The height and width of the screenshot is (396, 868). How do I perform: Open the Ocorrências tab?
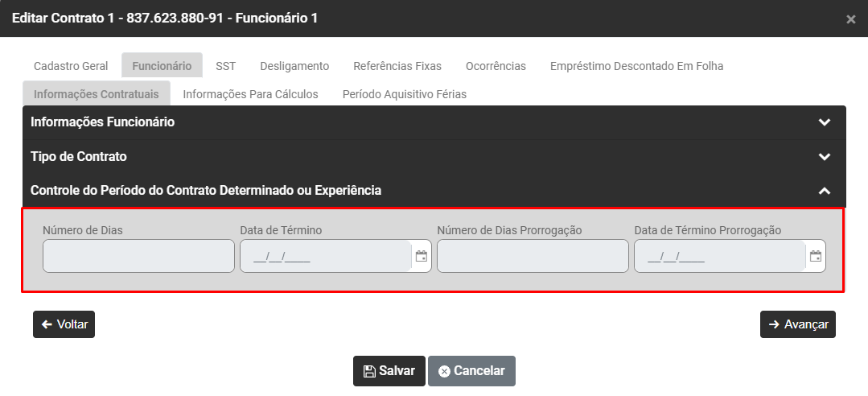[x=496, y=66]
